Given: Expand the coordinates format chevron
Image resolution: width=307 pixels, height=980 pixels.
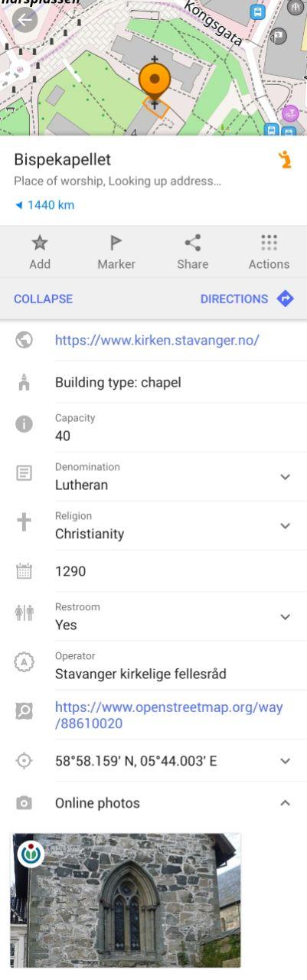Looking at the screenshot, I should [285, 761].
